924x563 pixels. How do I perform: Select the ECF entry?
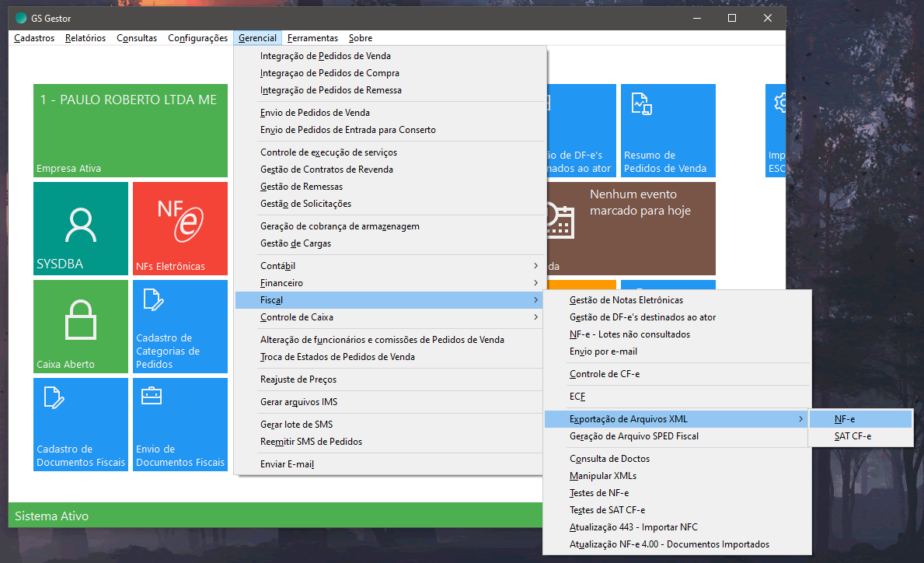click(x=676, y=397)
